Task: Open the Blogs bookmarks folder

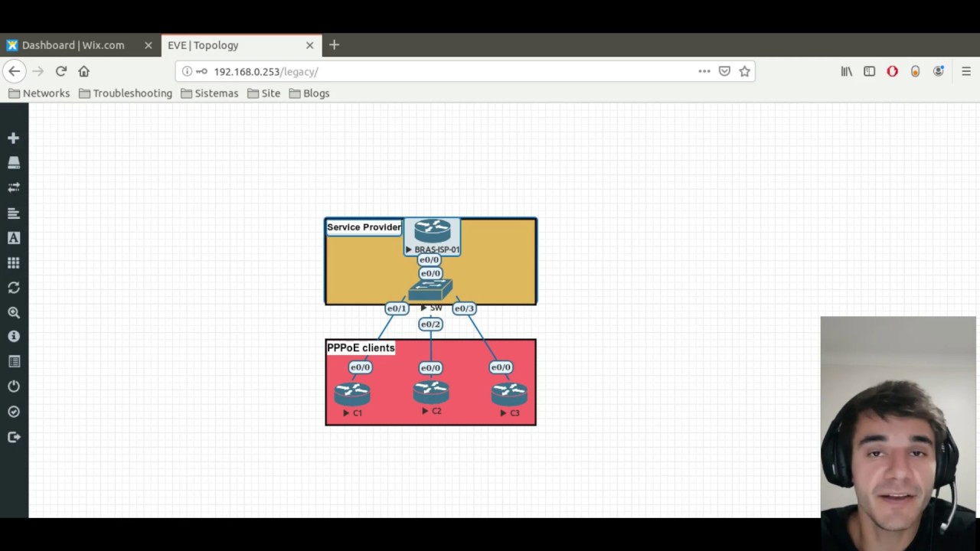Action: 309,93
